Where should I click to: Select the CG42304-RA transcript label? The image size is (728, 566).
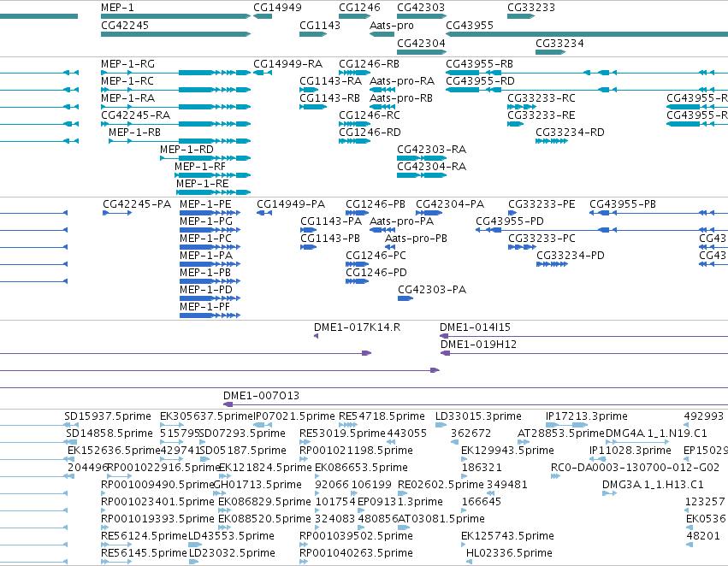click(431, 167)
